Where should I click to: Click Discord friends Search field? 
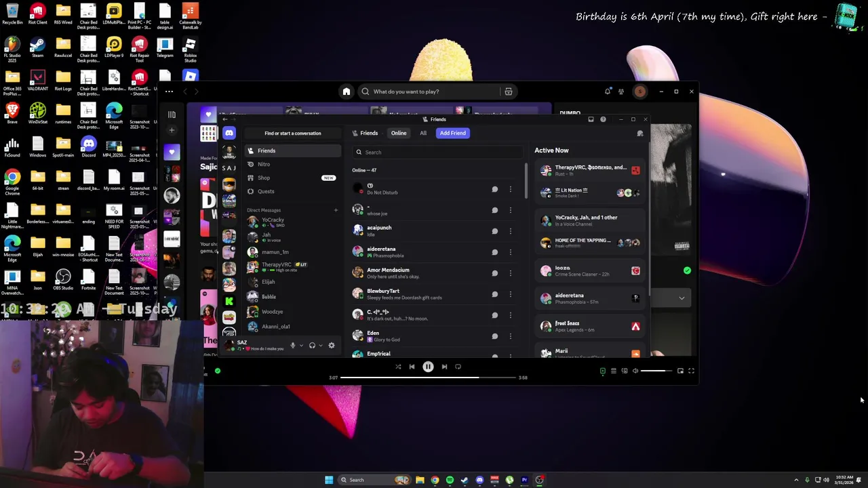pyautogui.click(x=437, y=152)
